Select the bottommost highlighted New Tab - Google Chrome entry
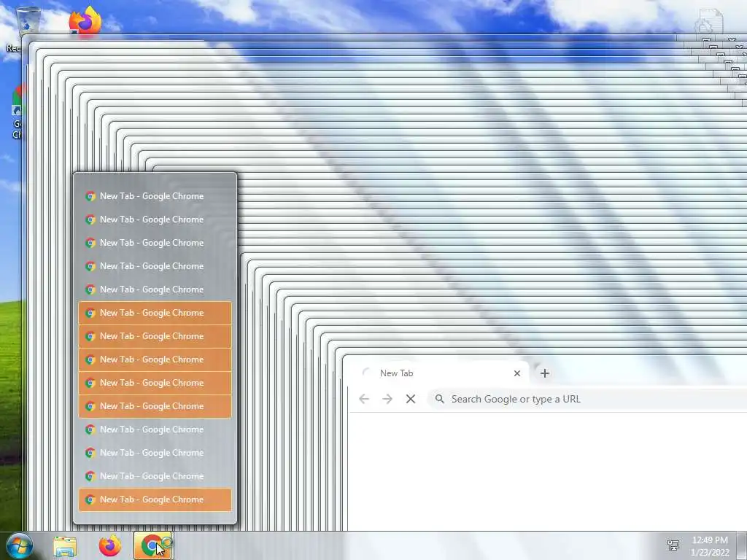This screenshot has height=560, width=747. click(155, 499)
